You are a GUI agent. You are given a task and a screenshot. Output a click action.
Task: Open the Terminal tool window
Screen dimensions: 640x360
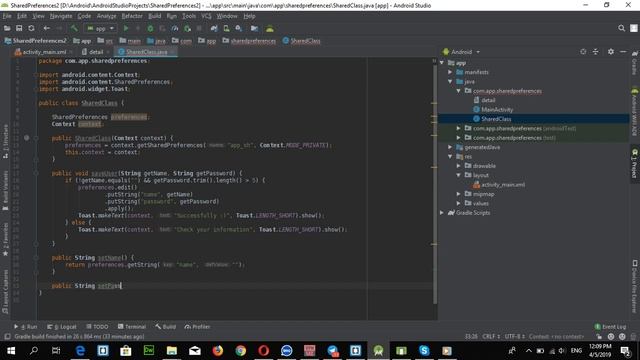(131, 327)
